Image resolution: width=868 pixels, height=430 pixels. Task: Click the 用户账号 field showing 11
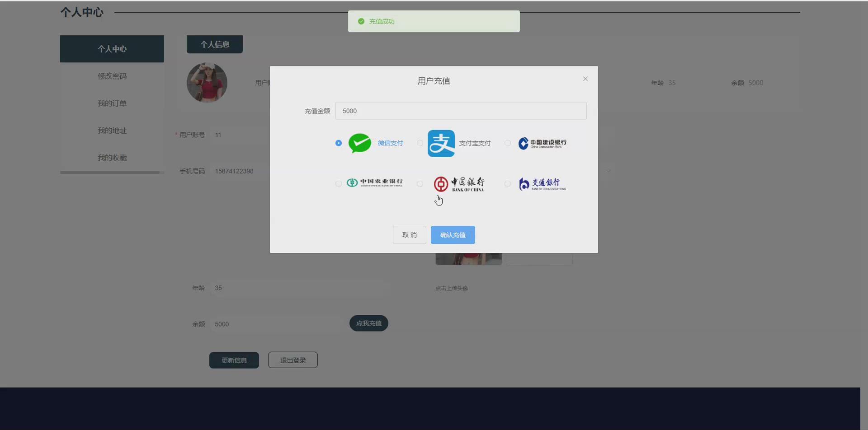pos(240,135)
